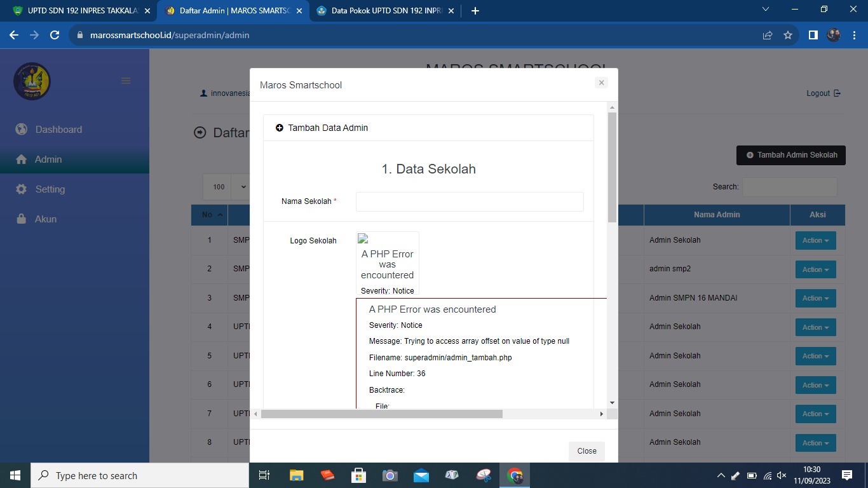868x488 pixels.
Task: Open the 100 entries per page dropdown
Action: (226, 187)
